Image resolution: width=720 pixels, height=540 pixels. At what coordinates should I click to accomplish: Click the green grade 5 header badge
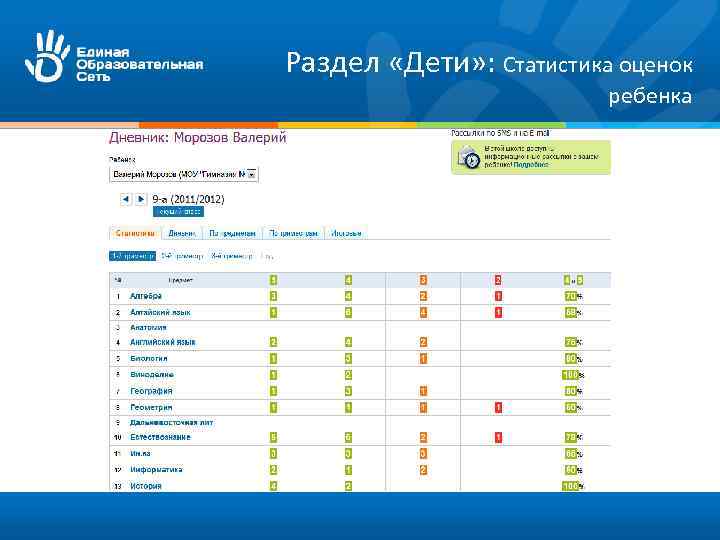tap(273, 280)
